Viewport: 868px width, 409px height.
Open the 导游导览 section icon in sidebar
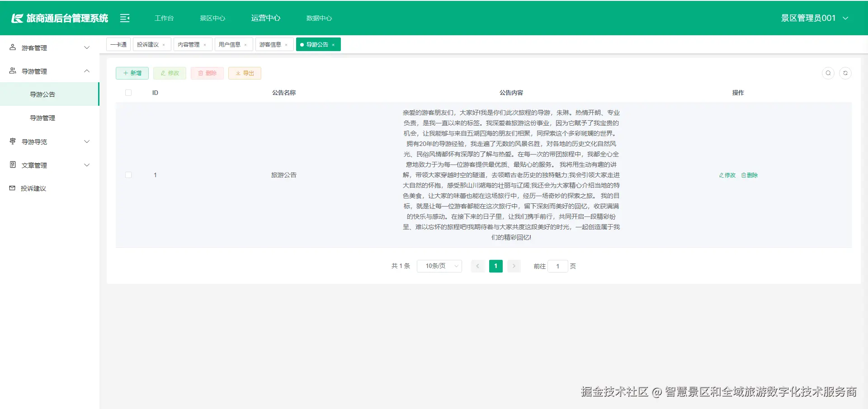[11, 141]
